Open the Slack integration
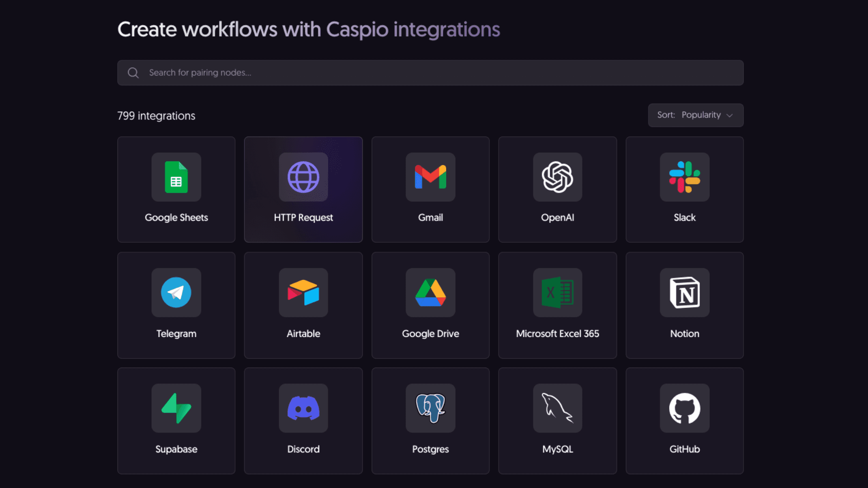This screenshot has width=868, height=488. point(684,178)
